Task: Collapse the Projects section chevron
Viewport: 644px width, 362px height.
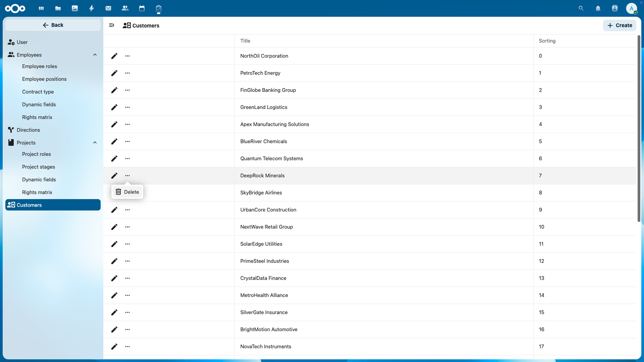Action: click(95, 143)
